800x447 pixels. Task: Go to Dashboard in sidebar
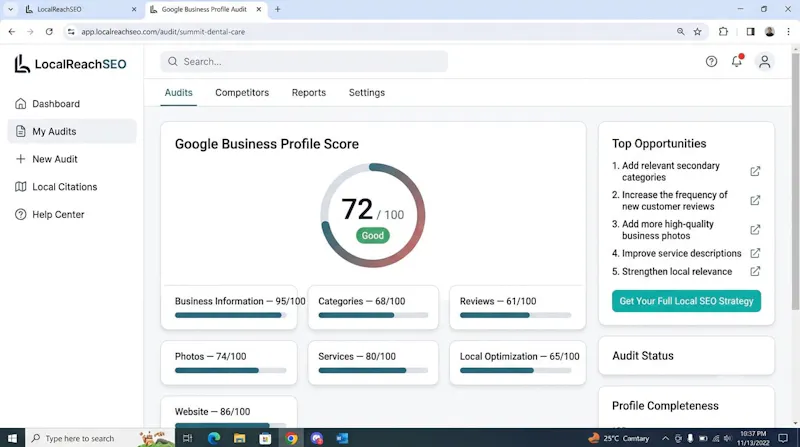[72, 104]
